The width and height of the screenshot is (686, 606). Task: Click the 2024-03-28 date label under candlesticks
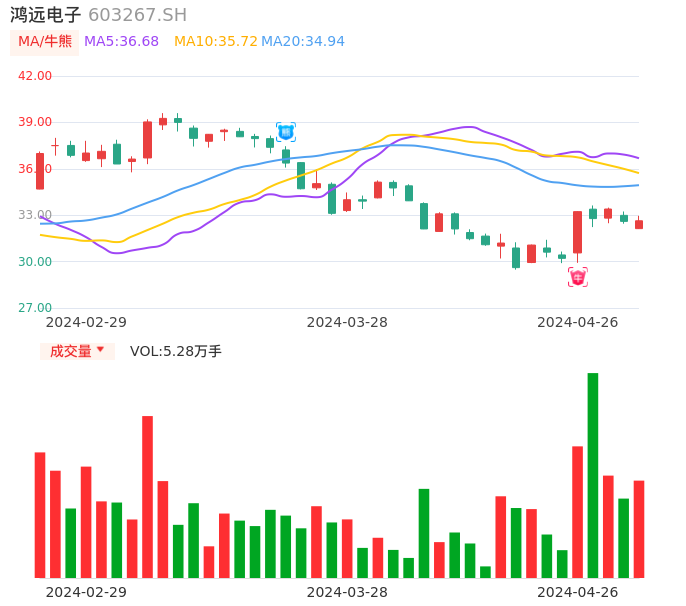click(347, 322)
